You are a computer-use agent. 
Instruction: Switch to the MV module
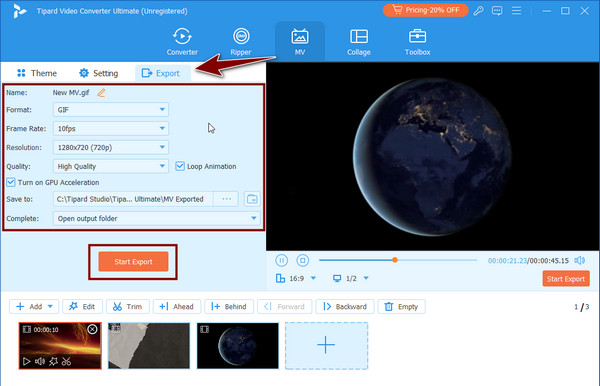[x=300, y=42]
